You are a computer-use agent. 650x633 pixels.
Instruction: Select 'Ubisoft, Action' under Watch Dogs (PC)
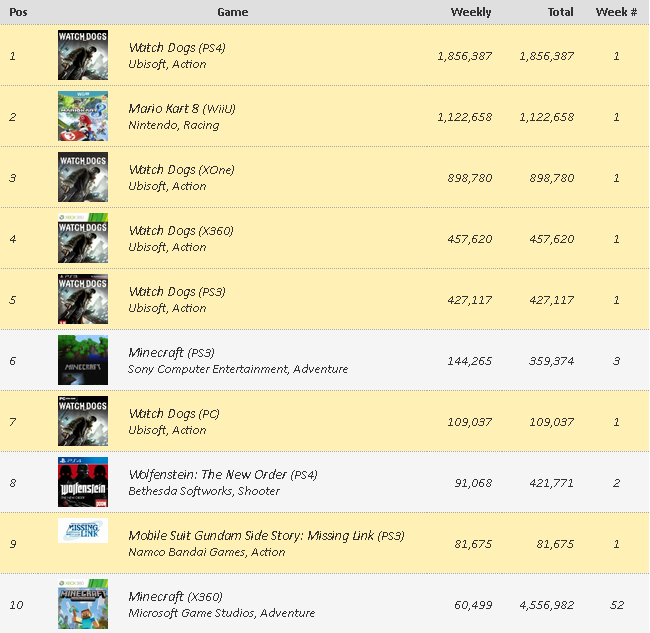pyautogui.click(x=167, y=430)
